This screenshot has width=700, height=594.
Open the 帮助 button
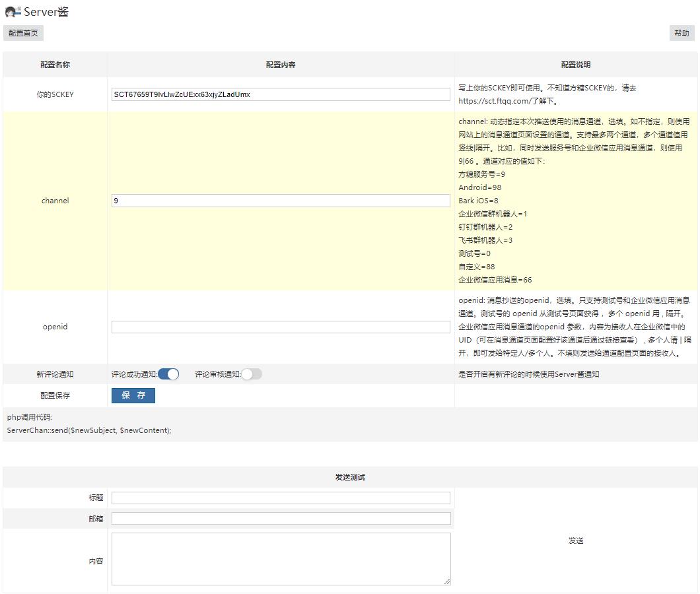pyautogui.click(x=682, y=33)
